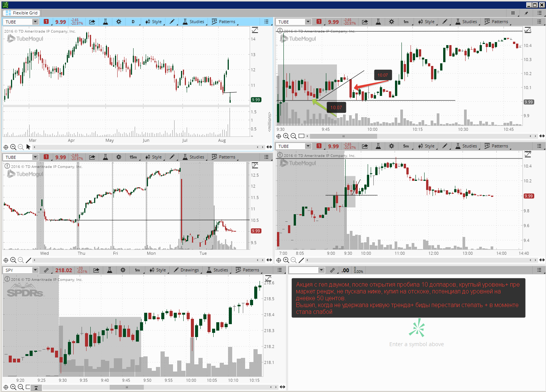Zoom in on the 1m TUBE chart

click(286, 136)
